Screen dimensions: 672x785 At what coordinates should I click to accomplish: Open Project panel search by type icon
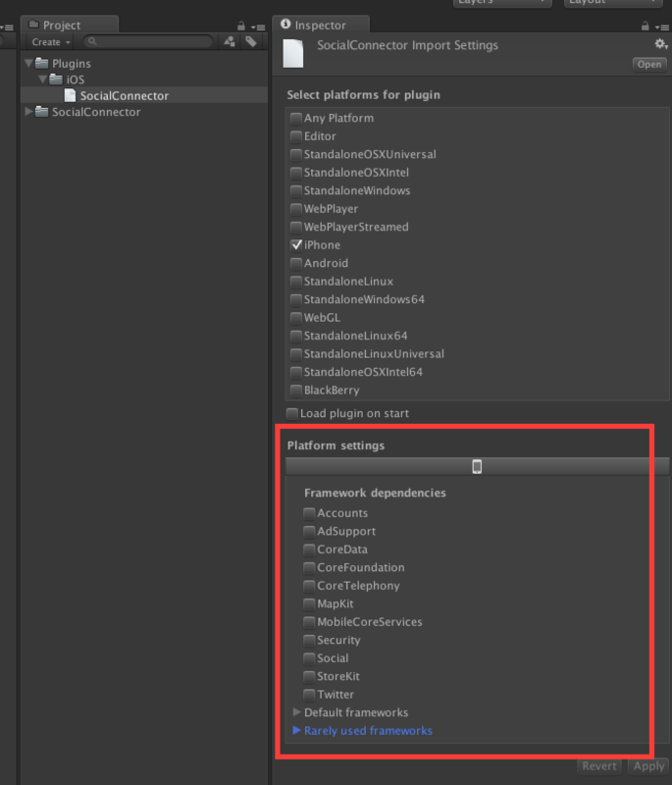230,42
